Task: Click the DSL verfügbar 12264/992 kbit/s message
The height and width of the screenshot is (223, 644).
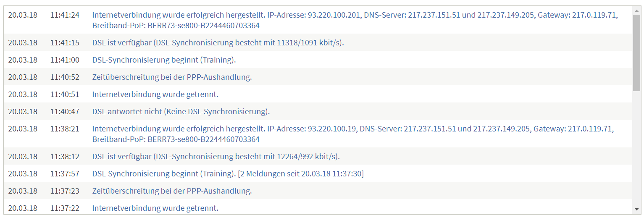Action: point(216,156)
